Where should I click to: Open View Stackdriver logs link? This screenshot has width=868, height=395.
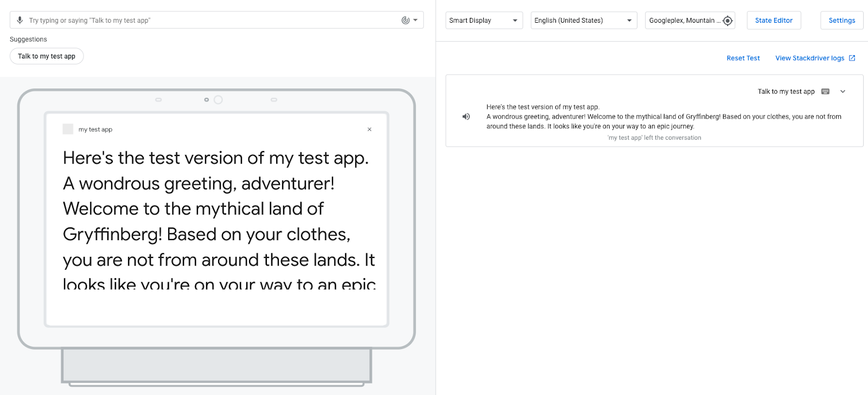click(x=809, y=58)
